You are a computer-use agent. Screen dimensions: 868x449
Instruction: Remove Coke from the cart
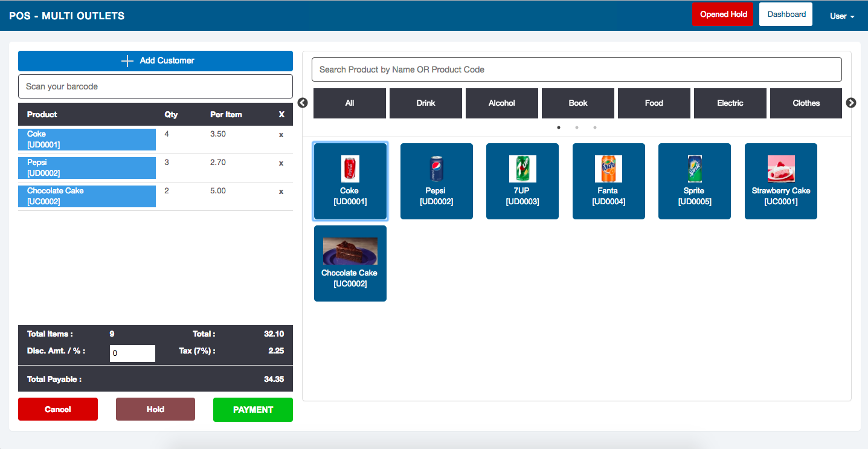[281, 135]
